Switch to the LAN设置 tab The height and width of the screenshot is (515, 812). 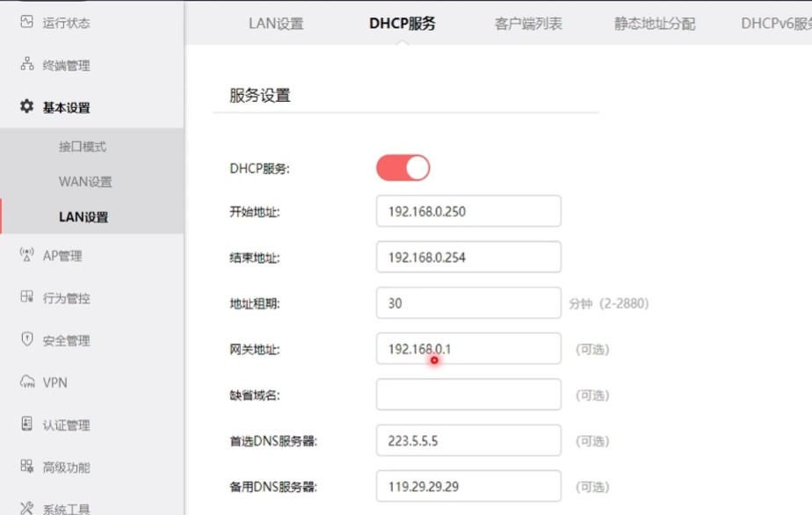pos(276,24)
